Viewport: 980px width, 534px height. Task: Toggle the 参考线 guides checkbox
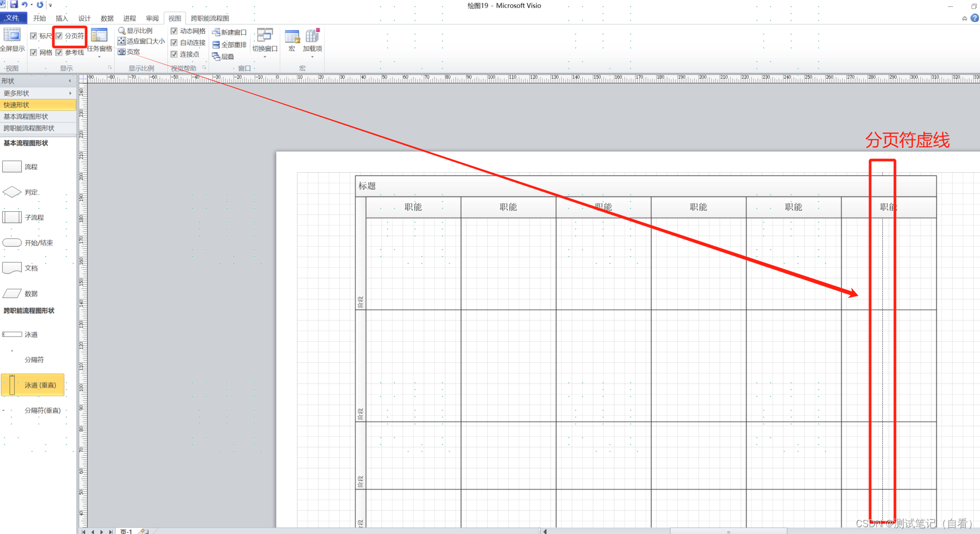tap(59, 52)
